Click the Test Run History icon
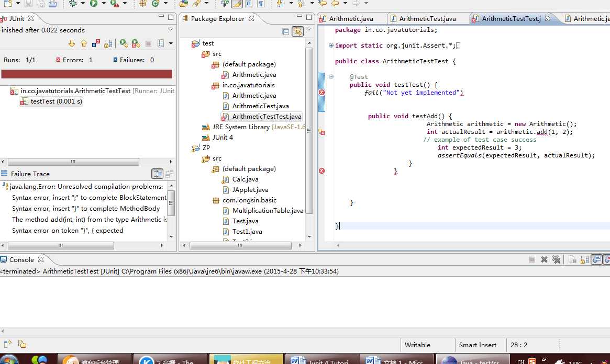Viewport: 610px width, 364px height. pos(161,43)
